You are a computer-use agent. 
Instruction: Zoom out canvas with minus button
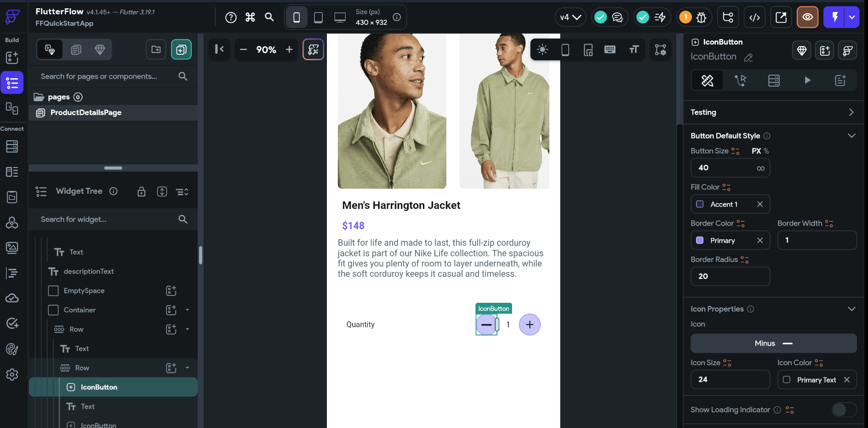point(244,49)
